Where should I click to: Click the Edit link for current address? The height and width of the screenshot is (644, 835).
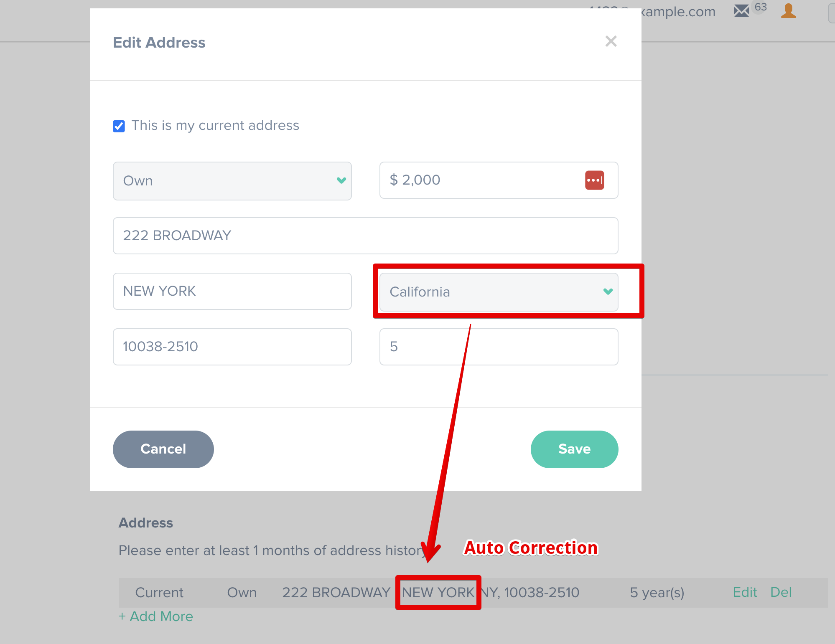(745, 592)
